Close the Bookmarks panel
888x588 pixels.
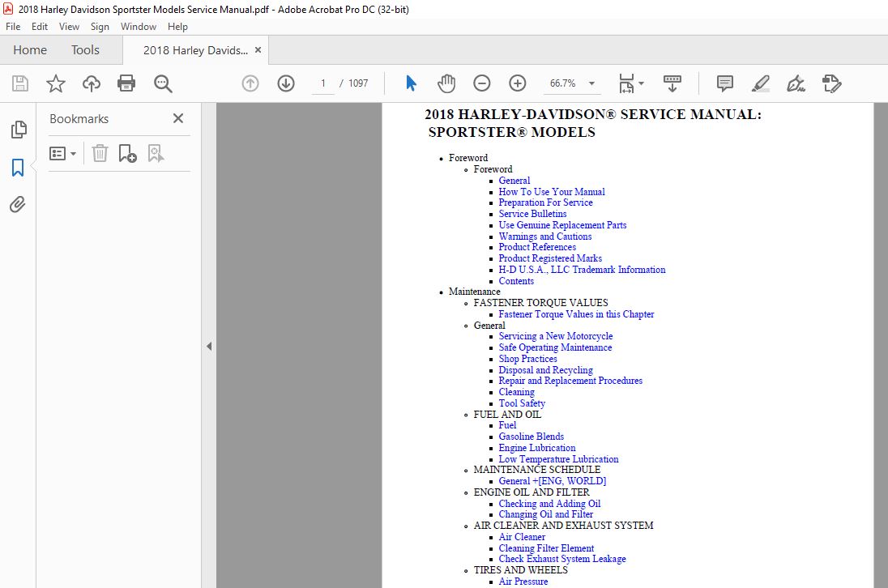click(178, 118)
